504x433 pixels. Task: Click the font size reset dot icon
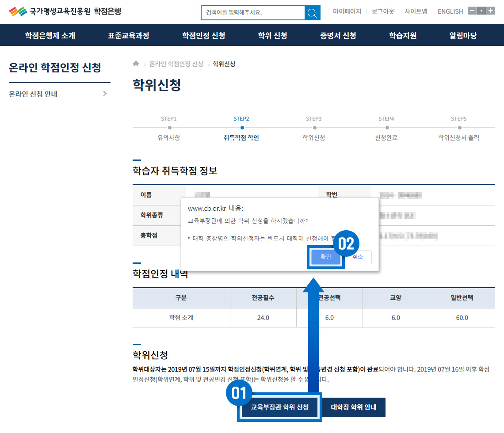click(x=481, y=11)
